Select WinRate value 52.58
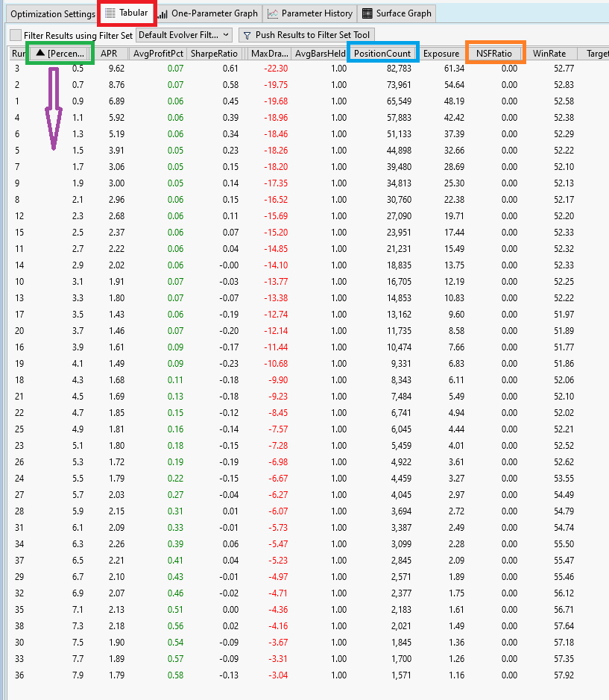The image size is (609, 700). 564,101
